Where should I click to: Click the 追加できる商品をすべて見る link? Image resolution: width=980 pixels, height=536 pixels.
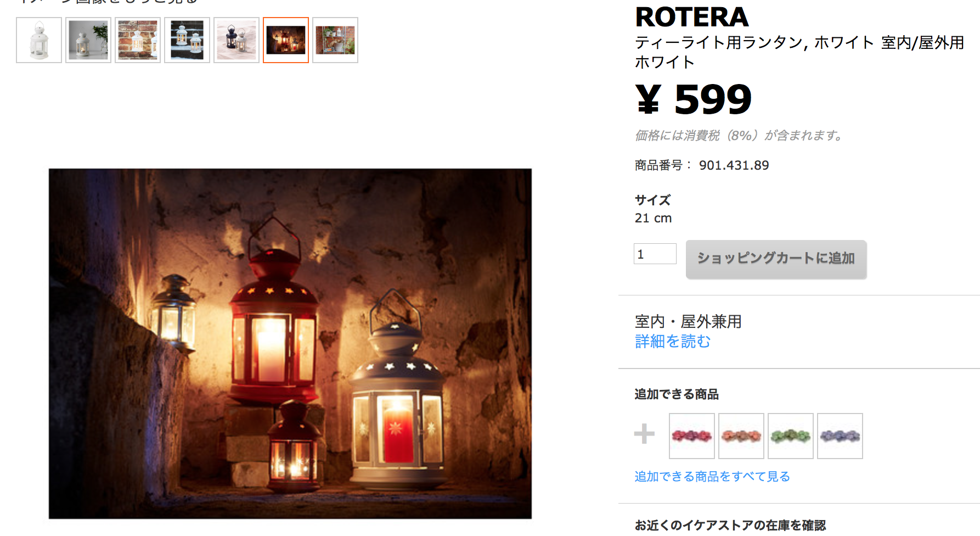(712, 476)
